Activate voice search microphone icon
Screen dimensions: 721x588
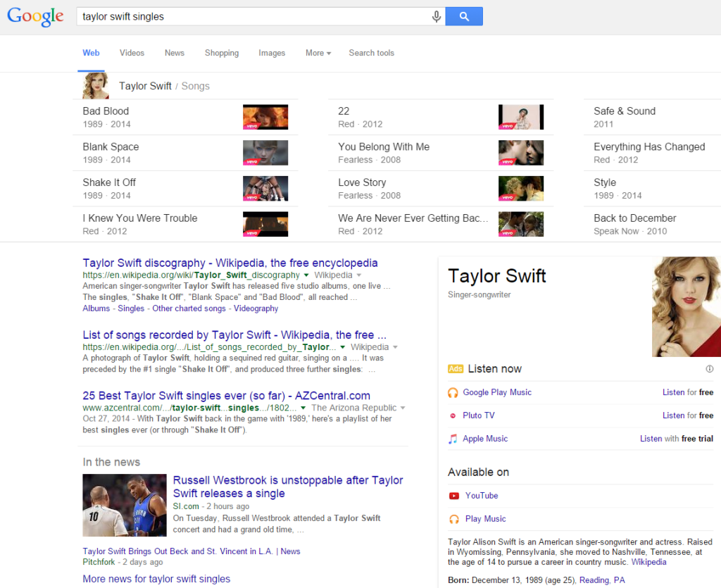pyautogui.click(x=437, y=17)
